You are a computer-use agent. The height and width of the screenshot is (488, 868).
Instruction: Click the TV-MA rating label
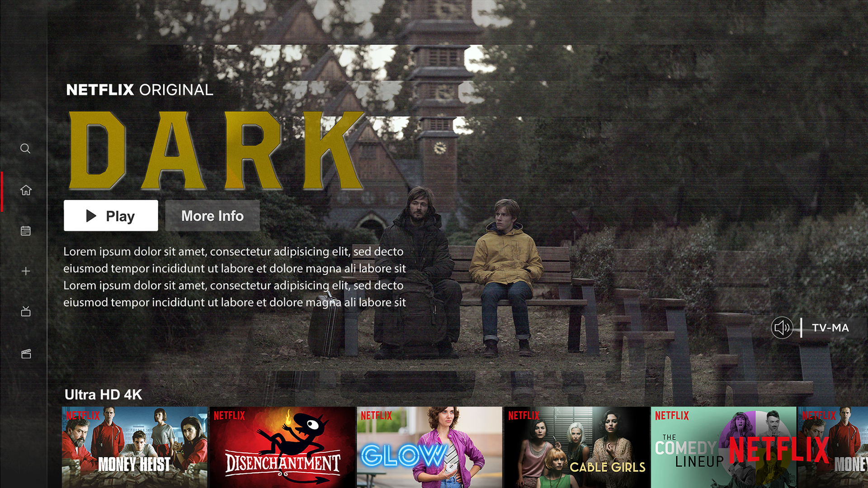tap(830, 328)
